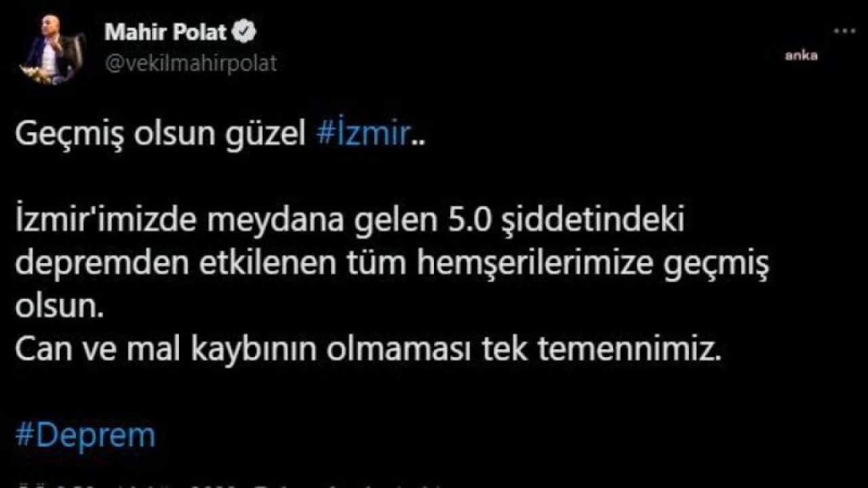Click the anka watermark logo
The height and width of the screenshot is (488, 868).
pos(801,56)
